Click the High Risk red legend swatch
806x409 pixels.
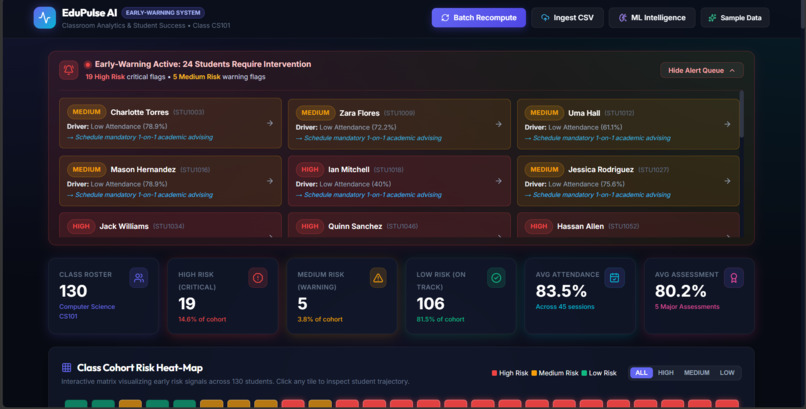point(494,373)
